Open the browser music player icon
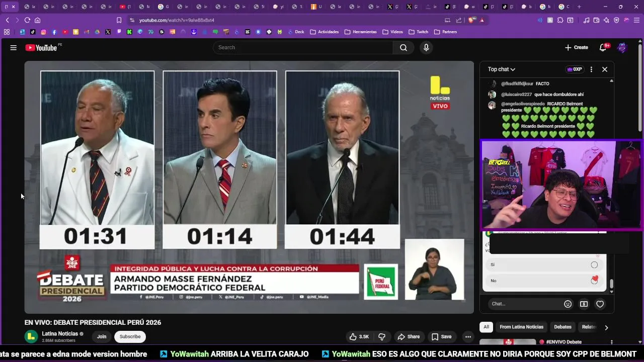Screen dimensions: 644x362 click(586, 20)
